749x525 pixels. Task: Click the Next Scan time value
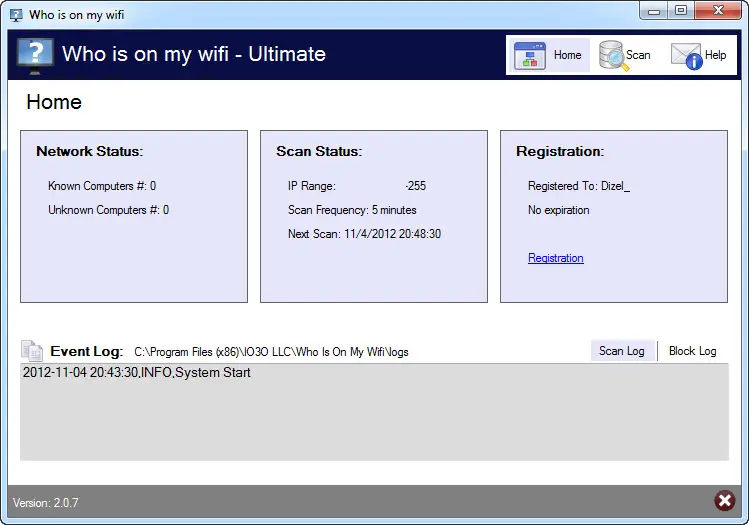point(392,234)
